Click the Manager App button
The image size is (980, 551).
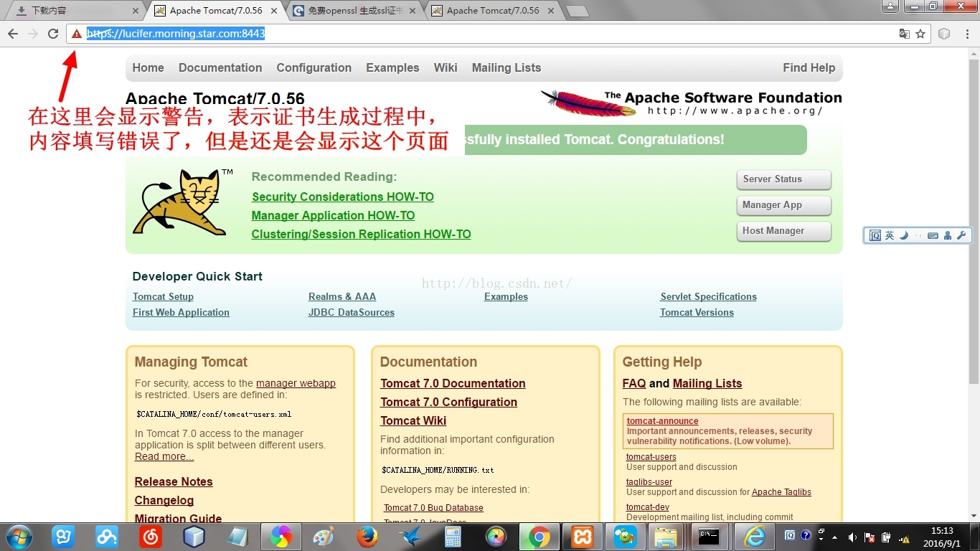[x=783, y=205]
